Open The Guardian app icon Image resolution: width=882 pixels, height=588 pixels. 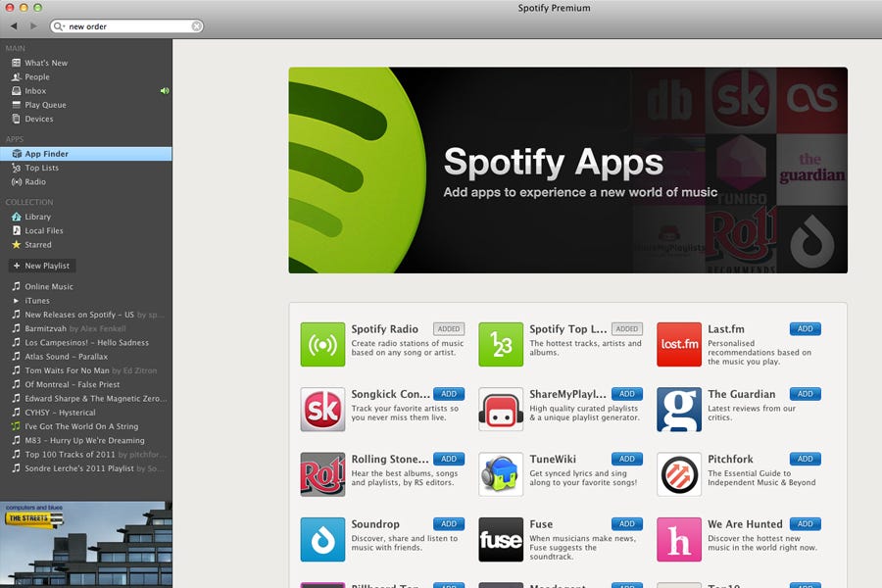point(679,409)
